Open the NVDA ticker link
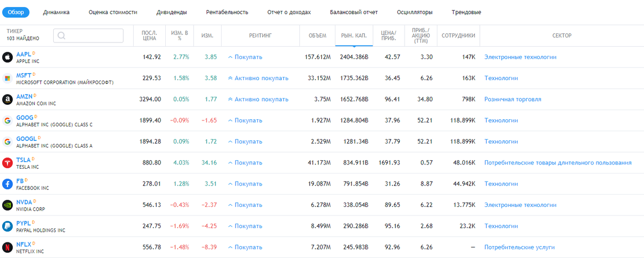644x258 pixels. pyautogui.click(x=24, y=203)
